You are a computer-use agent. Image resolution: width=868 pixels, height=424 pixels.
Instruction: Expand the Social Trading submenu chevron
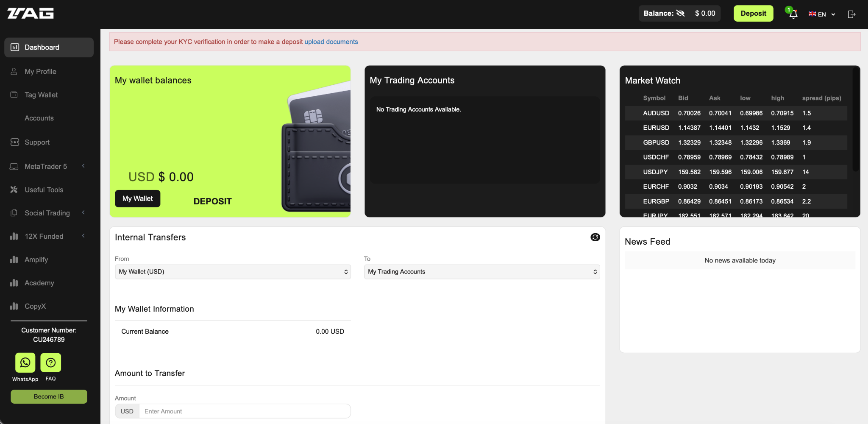83,212
